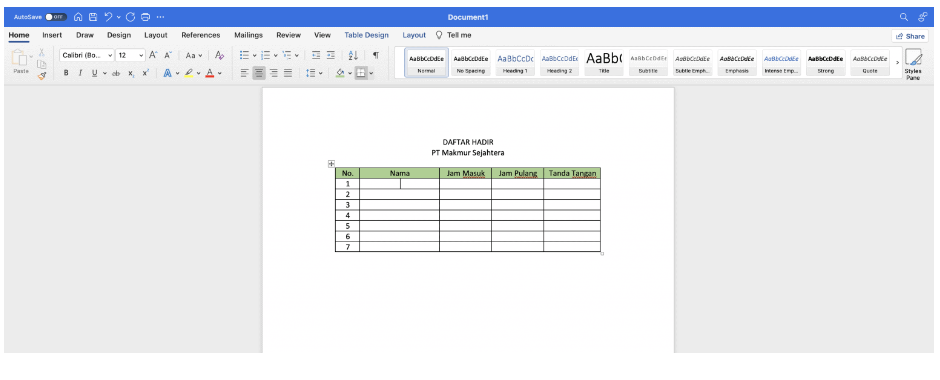Open the Styles Pane

click(914, 64)
